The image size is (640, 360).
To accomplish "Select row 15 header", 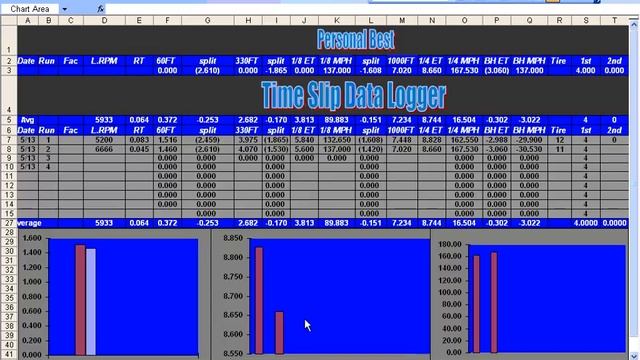I will [x=9, y=213].
